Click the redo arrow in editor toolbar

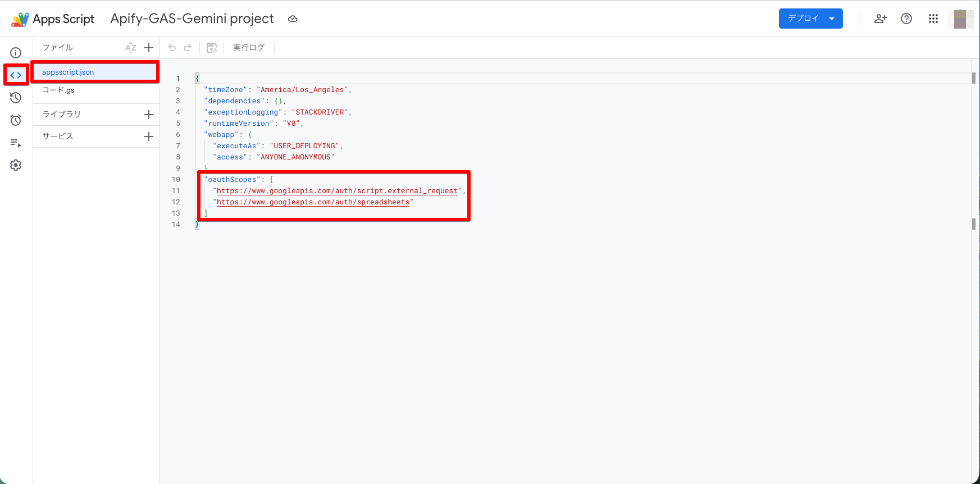(188, 48)
